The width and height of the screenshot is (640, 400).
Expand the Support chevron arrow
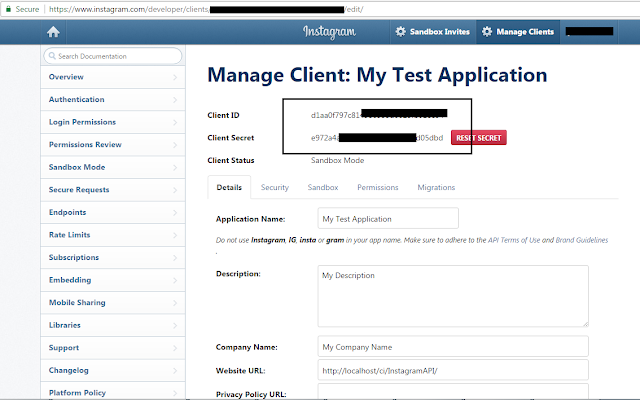pos(175,348)
